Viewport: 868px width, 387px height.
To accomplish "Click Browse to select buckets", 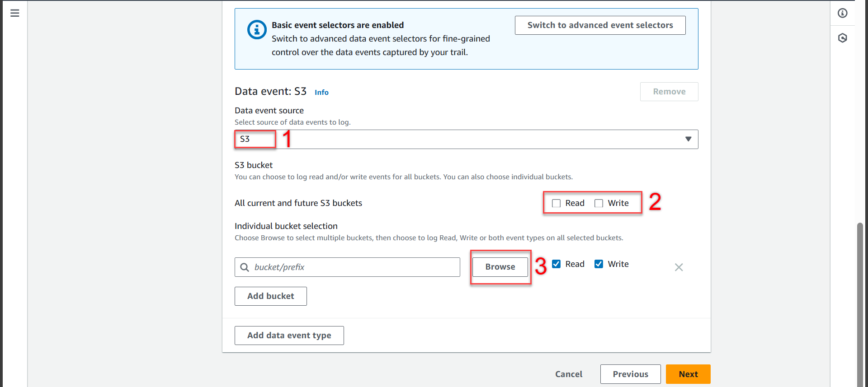I will pos(500,267).
